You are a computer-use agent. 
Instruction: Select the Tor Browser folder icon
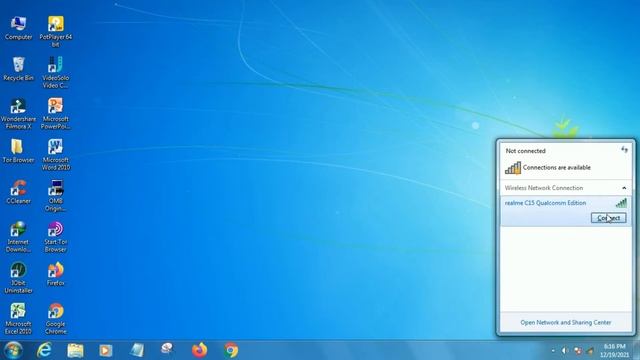18,151
